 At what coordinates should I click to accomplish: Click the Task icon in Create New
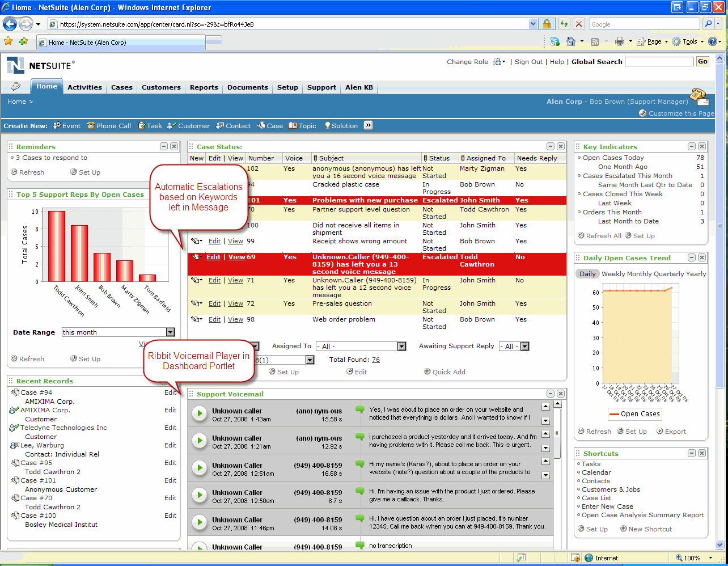[142, 125]
